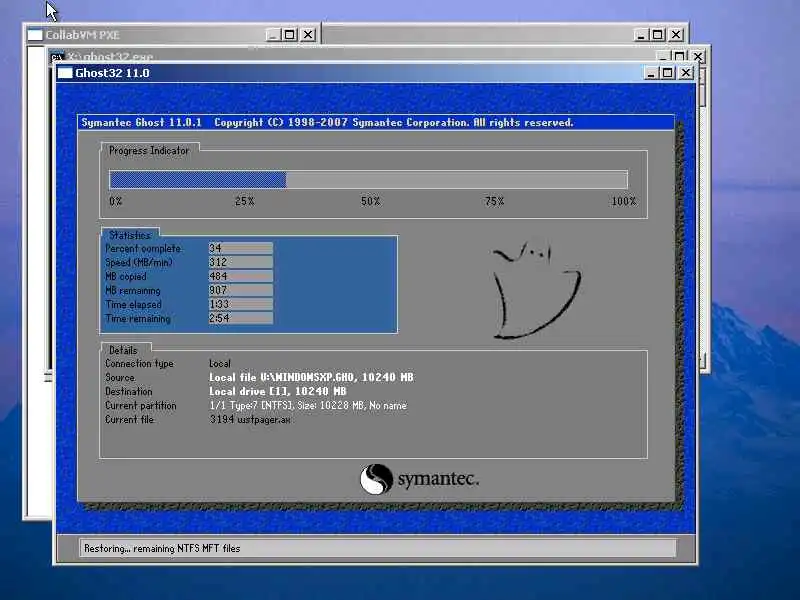Click the Ghost32 11.0 title text
Screen dimensions: 800x600
tap(112, 73)
